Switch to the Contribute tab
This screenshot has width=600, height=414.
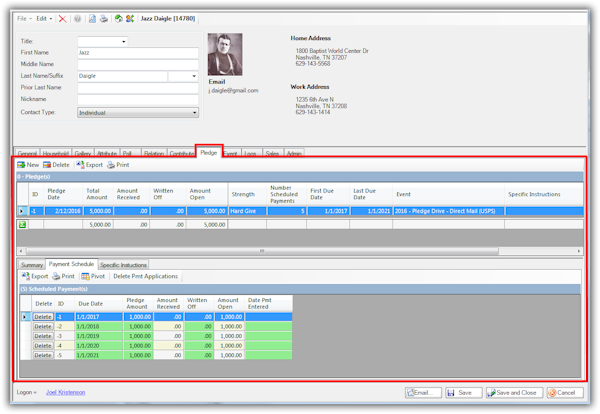tap(182, 153)
